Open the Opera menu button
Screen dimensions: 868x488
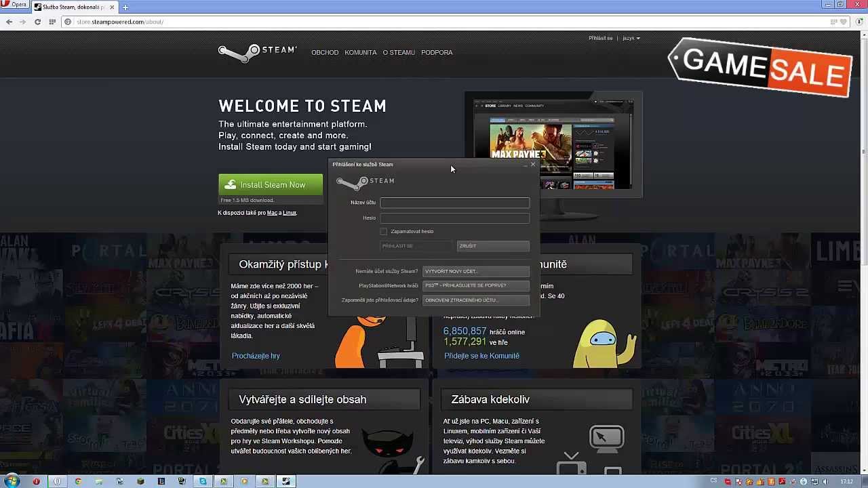click(x=14, y=5)
